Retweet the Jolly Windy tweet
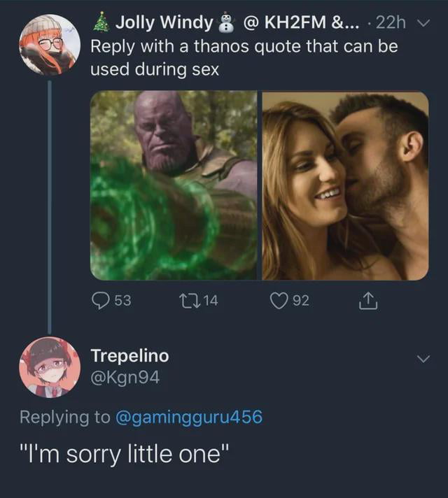Image resolution: width=448 pixels, height=498 pixels. (x=188, y=301)
